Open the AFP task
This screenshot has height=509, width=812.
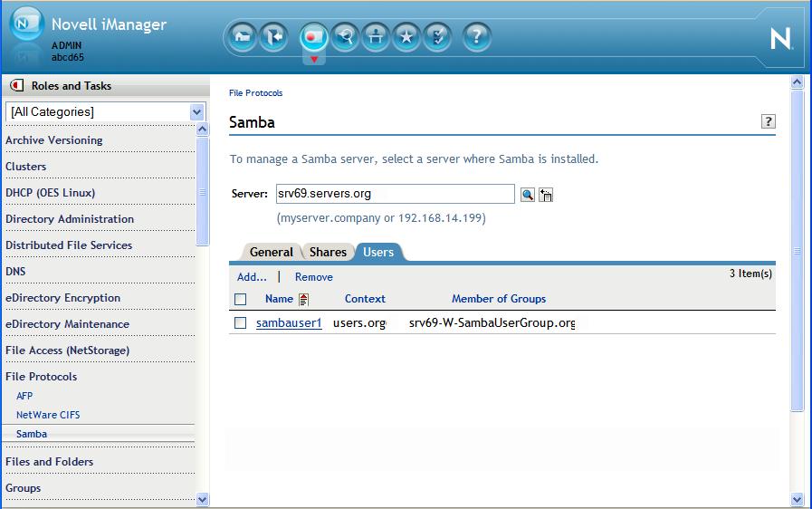click(24, 396)
